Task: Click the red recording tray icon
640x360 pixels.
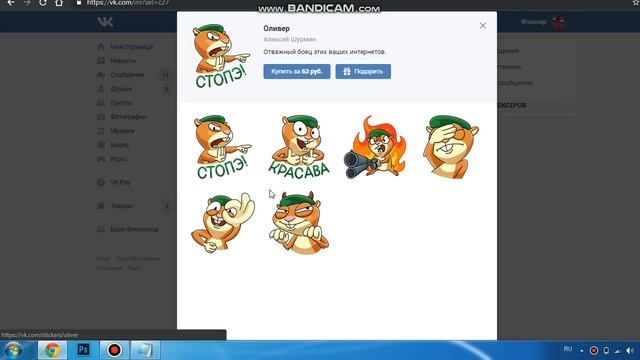Action: pos(594,351)
